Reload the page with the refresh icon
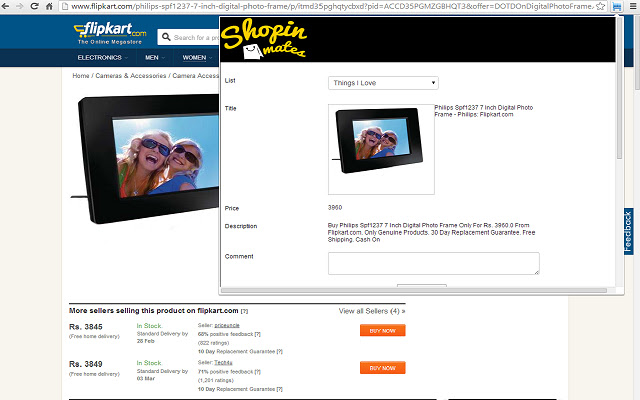 pyautogui.click(x=34, y=6)
